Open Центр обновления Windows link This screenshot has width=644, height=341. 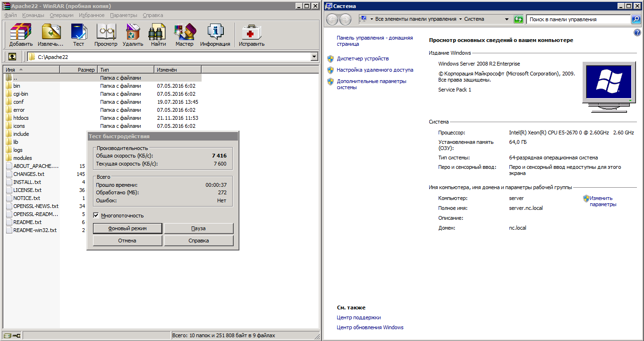click(x=370, y=327)
